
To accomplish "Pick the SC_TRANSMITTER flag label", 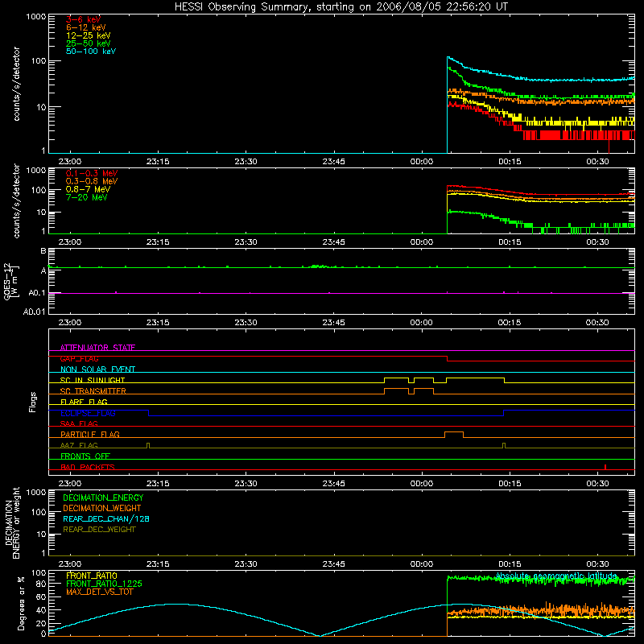I will click(x=93, y=391).
